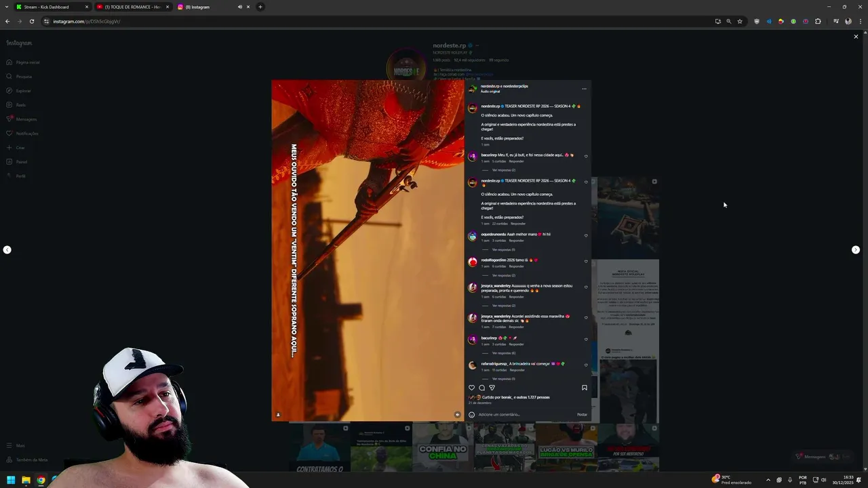Open browser zoom magnifier icon
The height and width of the screenshot is (488, 868).
coord(729,22)
